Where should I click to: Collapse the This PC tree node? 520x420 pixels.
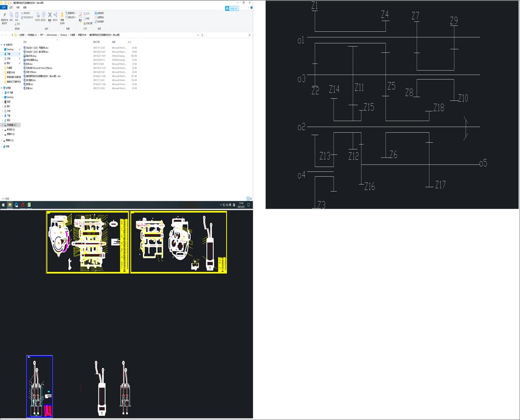point(2,88)
